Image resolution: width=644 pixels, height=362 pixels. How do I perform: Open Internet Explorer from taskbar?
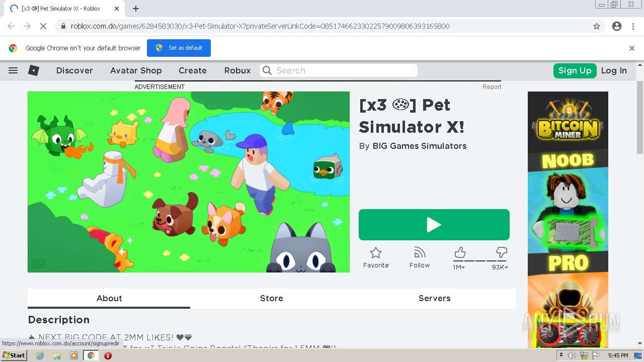click(40, 355)
